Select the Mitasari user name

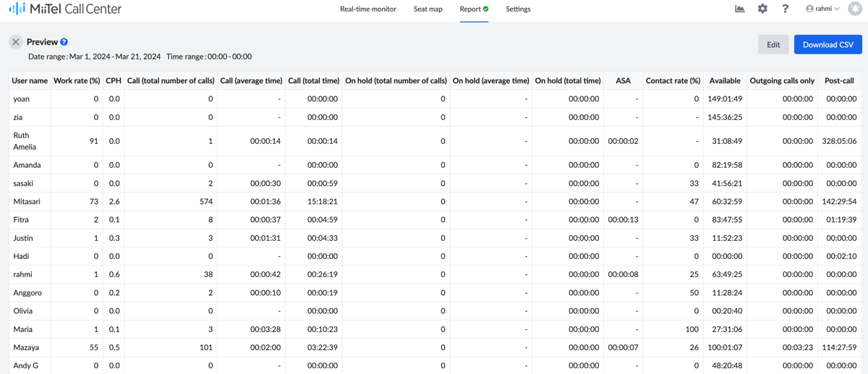pyautogui.click(x=27, y=201)
